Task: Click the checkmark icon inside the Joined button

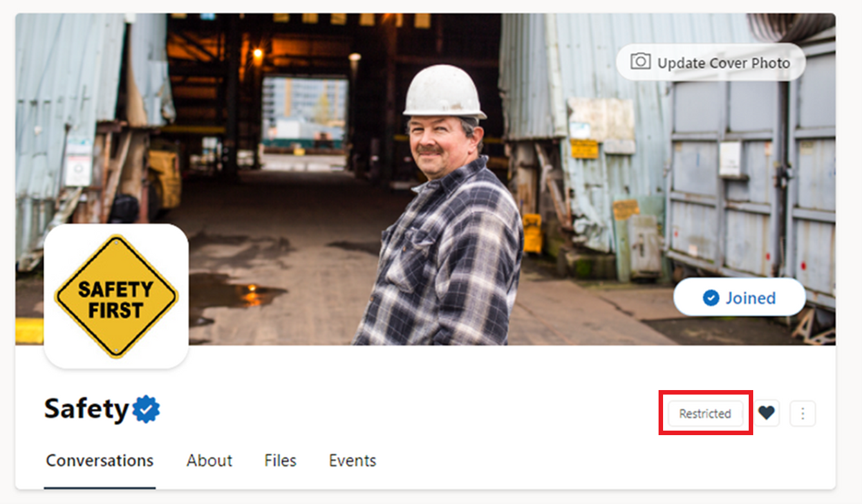Action: (710, 297)
